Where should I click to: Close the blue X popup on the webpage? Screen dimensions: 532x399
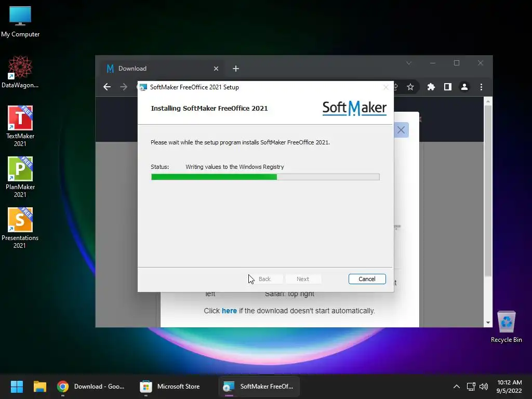tap(401, 130)
